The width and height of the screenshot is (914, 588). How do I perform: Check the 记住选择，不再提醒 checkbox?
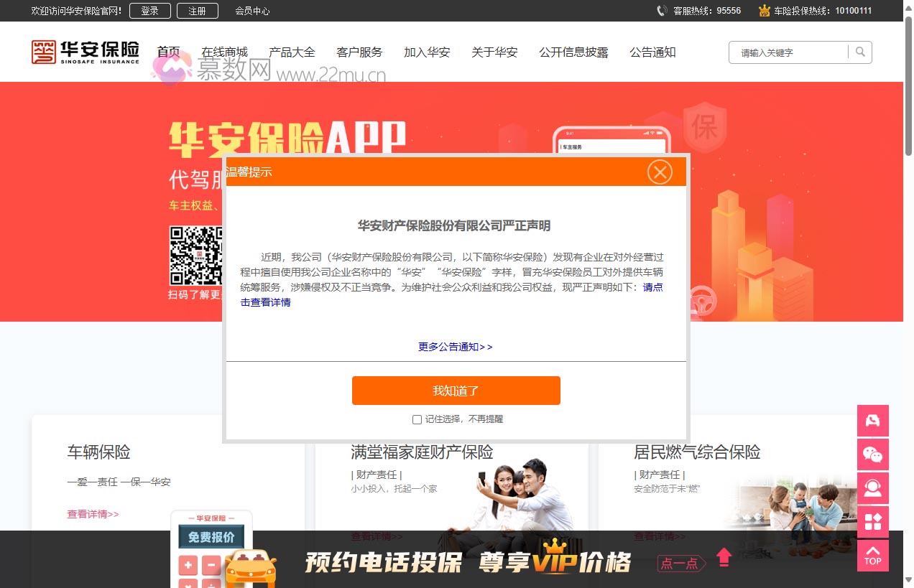point(417,419)
